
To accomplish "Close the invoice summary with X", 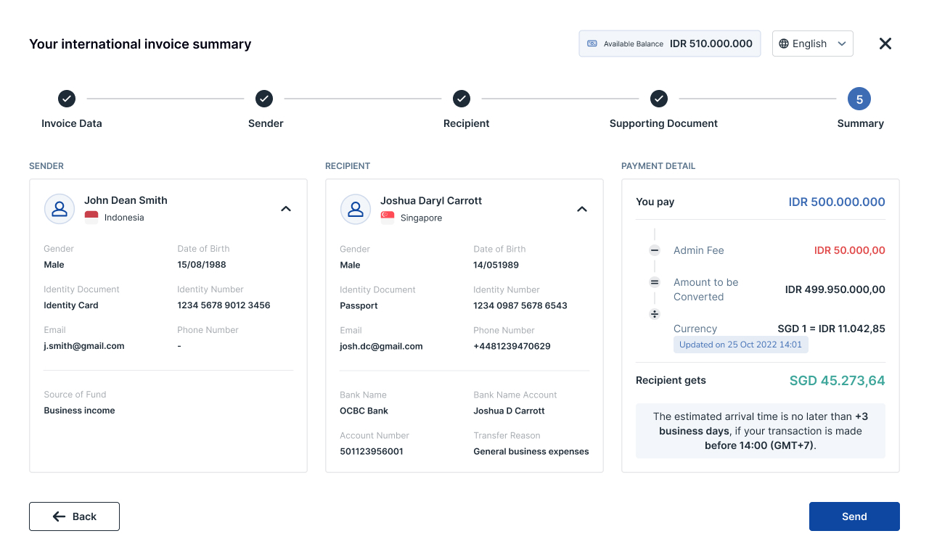I will click(885, 44).
